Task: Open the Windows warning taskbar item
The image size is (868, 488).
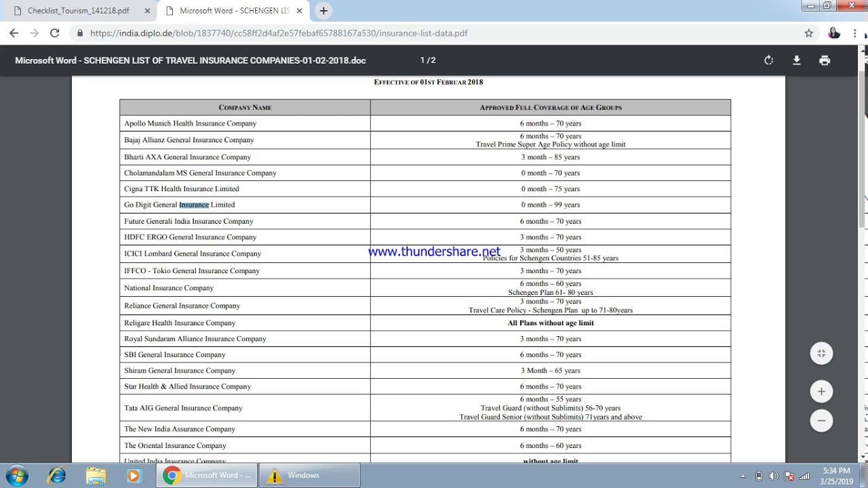Action: click(310, 475)
